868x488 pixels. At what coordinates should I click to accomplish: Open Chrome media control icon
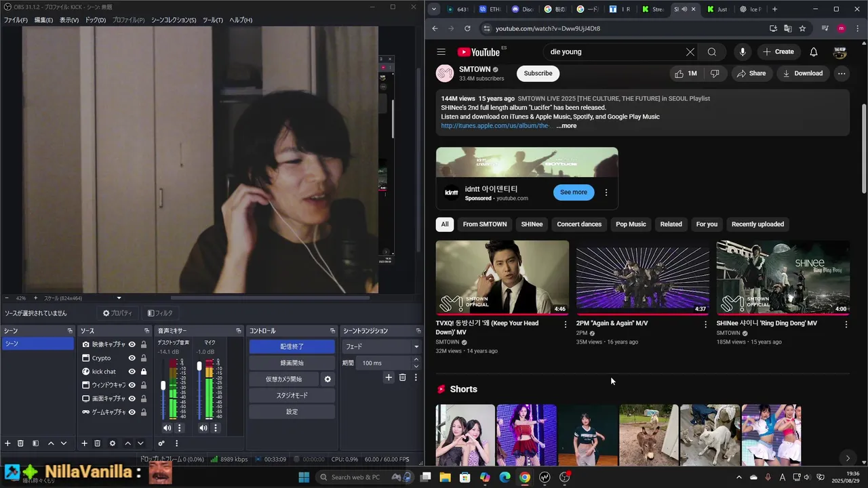(x=825, y=28)
